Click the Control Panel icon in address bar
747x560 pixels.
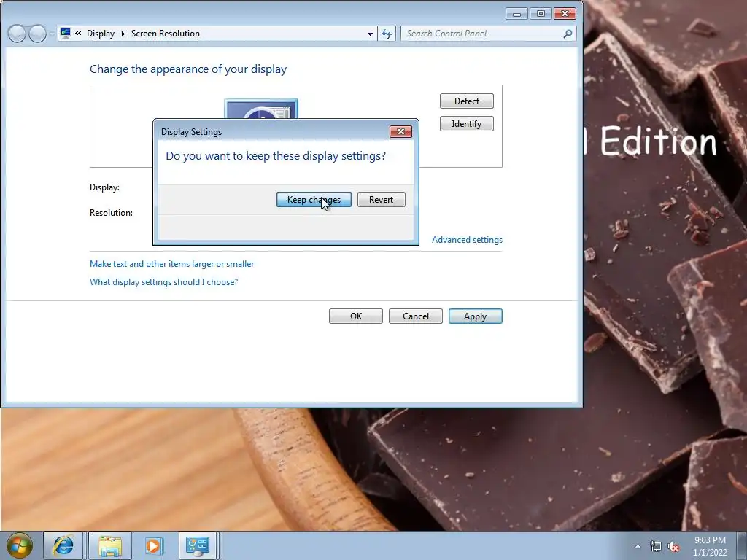tap(66, 34)
